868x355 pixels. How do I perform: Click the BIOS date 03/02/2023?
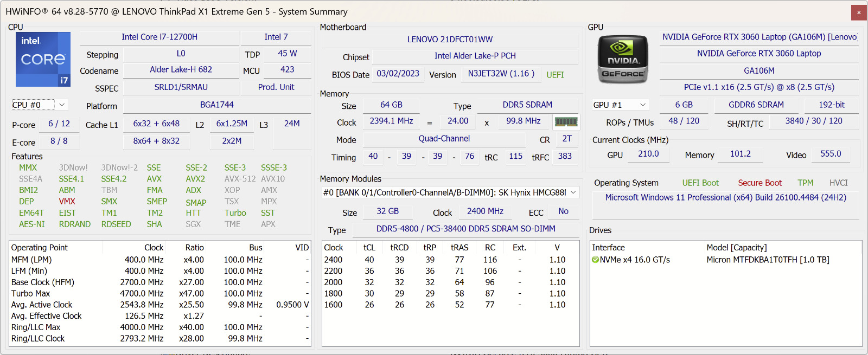click(x=398, y=74)
